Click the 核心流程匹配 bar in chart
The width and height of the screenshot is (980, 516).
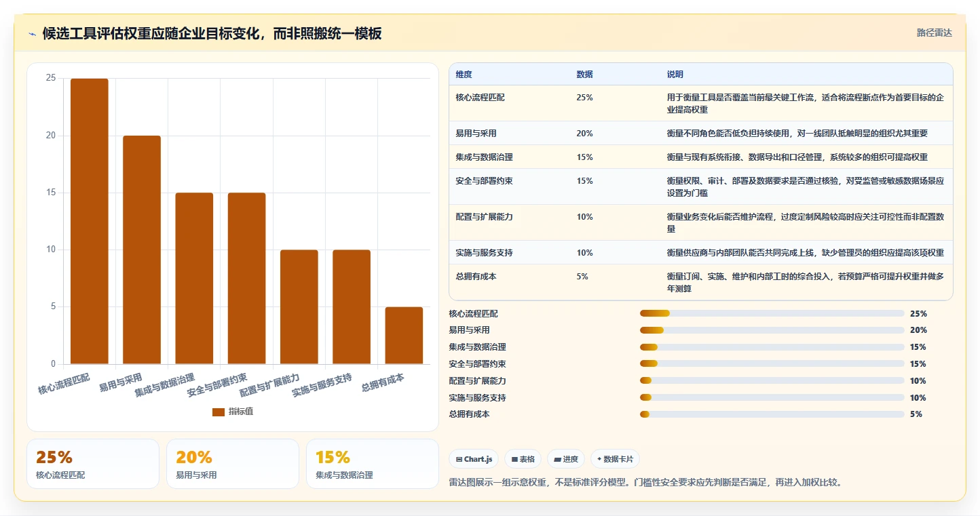90,221
